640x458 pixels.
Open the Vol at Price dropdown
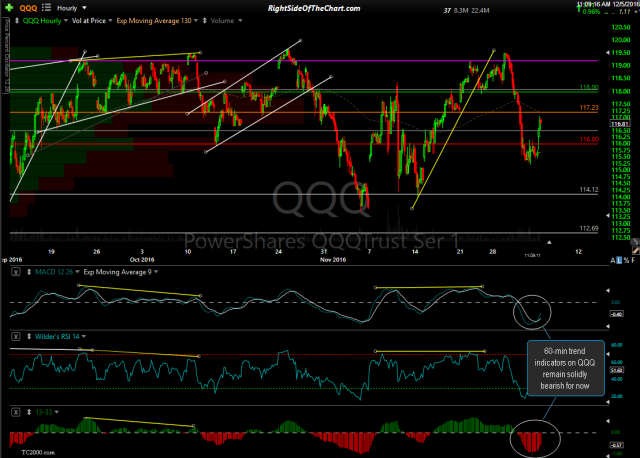(92, 21)
